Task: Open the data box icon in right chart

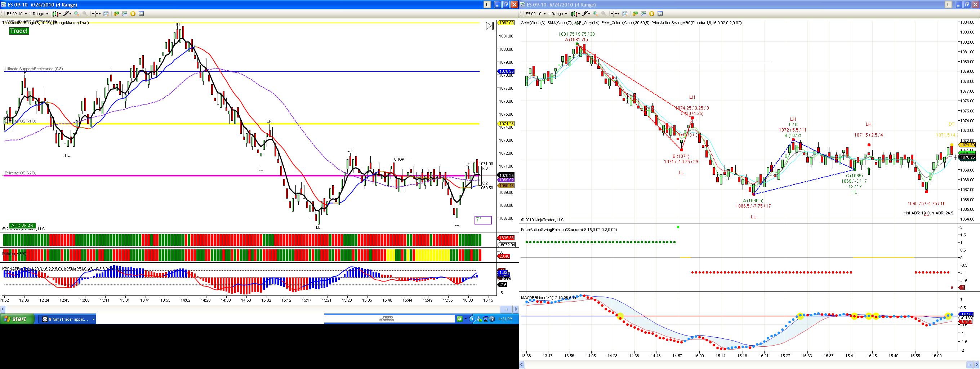Action: tap(625, 14)
